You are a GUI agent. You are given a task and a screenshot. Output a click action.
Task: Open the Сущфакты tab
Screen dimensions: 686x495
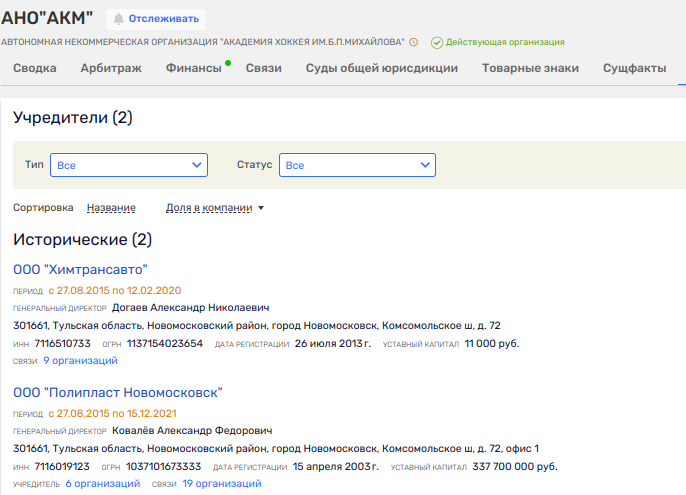tap(634, 68)
